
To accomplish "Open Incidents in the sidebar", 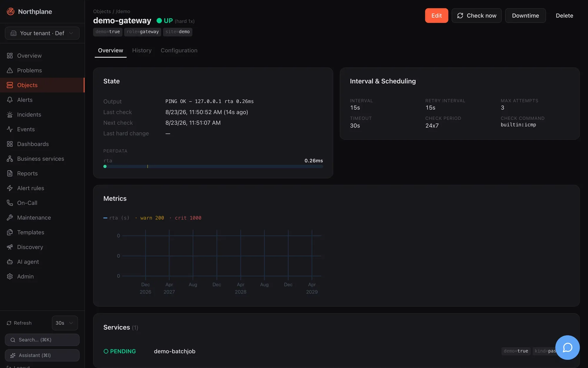I will click(x=42, y=115).
